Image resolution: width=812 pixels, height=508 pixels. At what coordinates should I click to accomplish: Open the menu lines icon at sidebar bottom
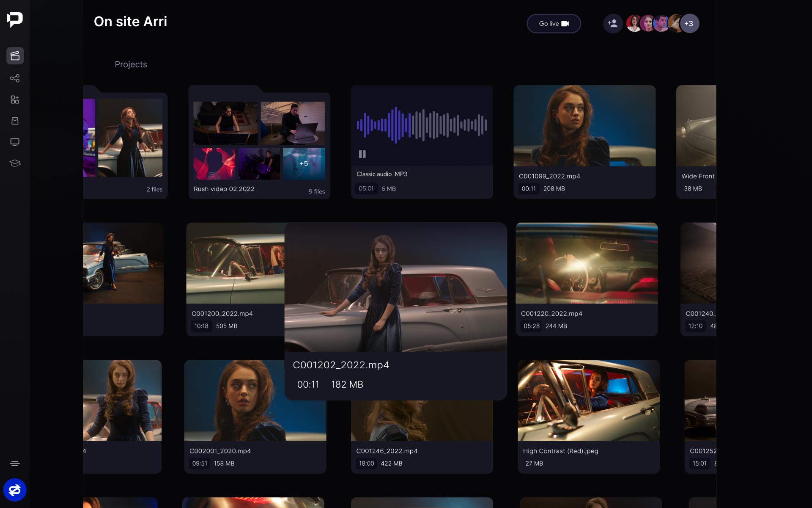(x=15, y=464)
